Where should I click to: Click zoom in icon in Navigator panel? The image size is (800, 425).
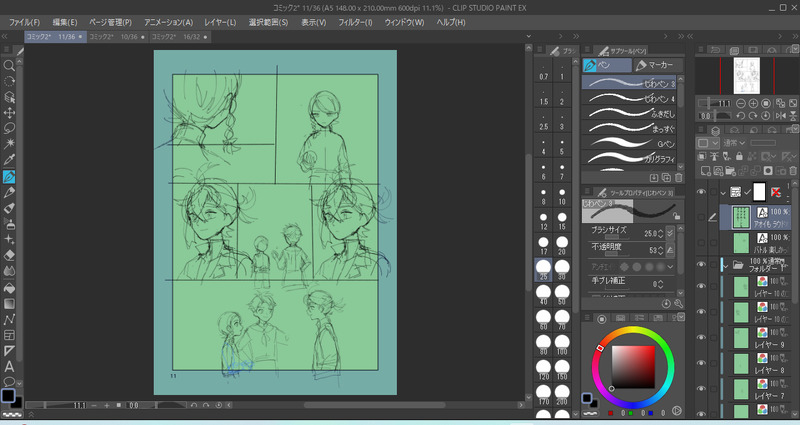coord(753,104)
